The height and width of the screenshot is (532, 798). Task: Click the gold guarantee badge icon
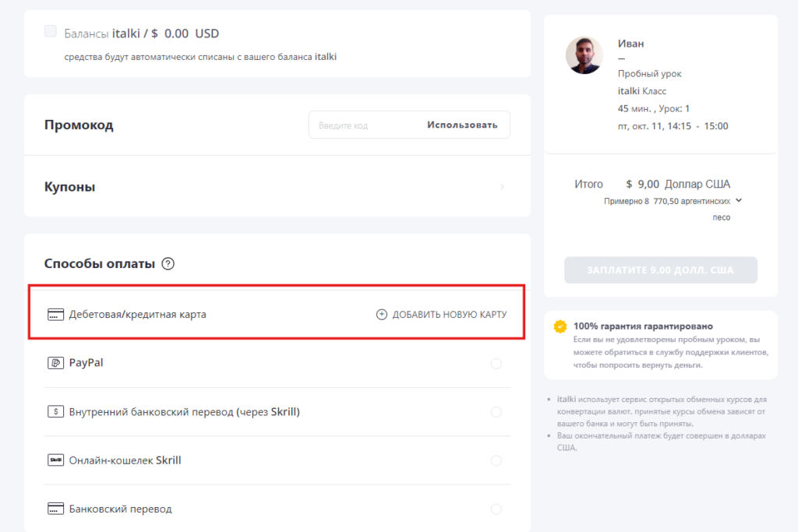click(560, 326)
